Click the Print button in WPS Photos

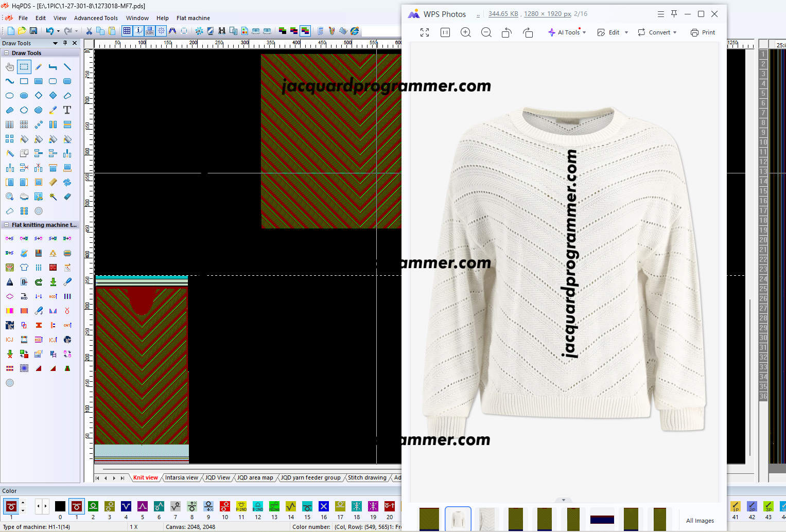tap(703, 32)
